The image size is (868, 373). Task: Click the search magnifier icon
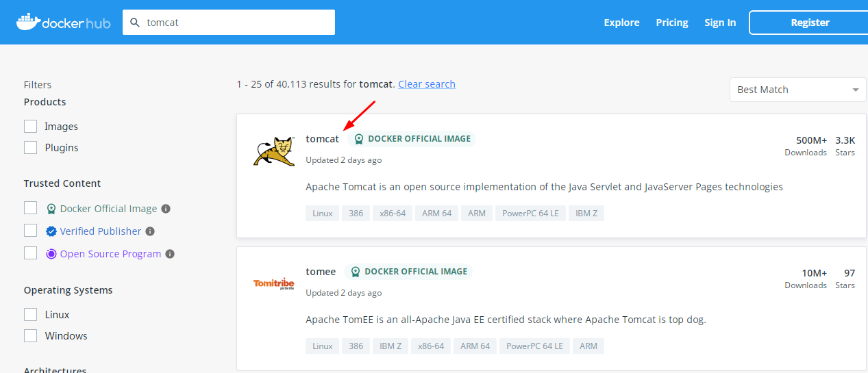tap(135, 23)
